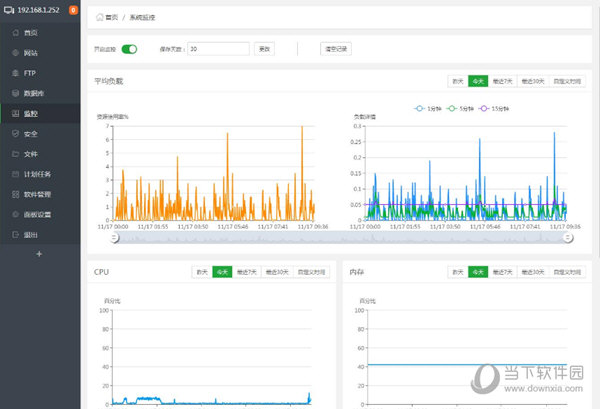
Task: Click the 系统监控 breadcrumb text
Action: pyautogui.click(x=142, y=18)
